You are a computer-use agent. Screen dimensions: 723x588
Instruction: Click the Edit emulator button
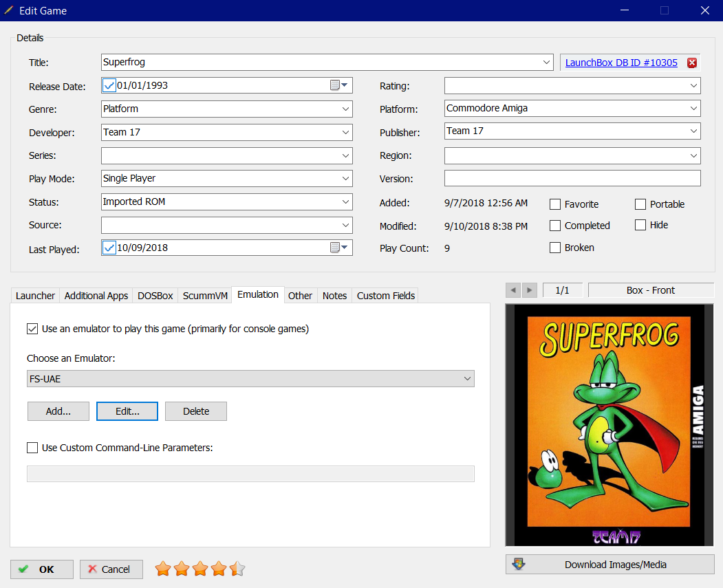click(127, 411)
